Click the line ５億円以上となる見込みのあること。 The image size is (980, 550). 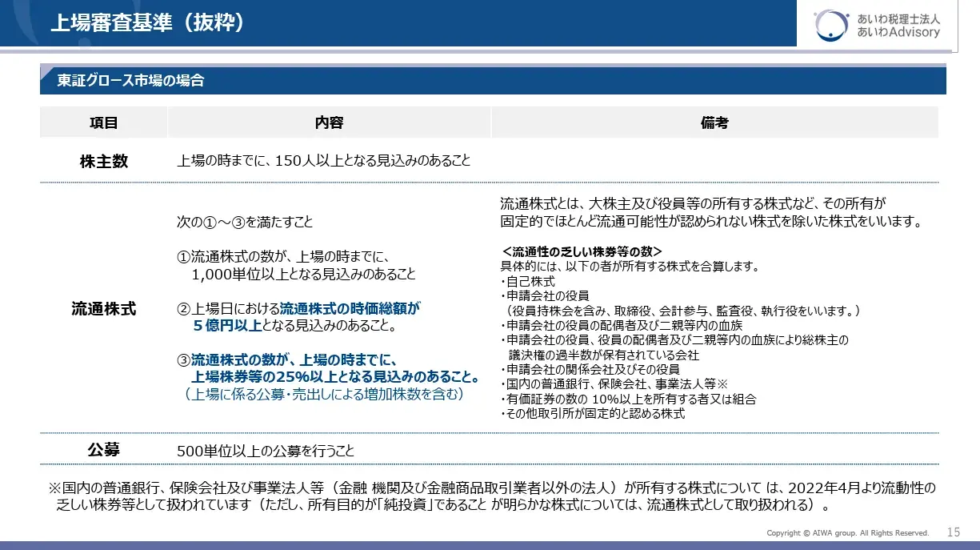click(294, 326)
